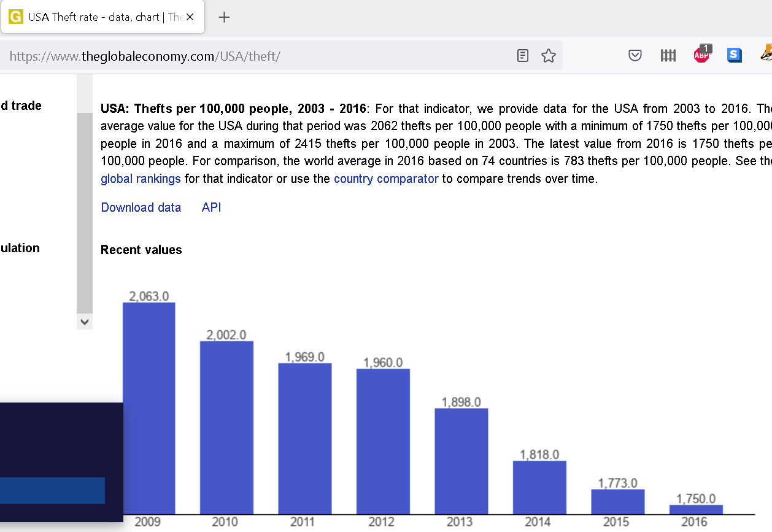Click the 2013 bar in chart
The height and width of the screenshot is (532, 772).
(x=461, y=461)
